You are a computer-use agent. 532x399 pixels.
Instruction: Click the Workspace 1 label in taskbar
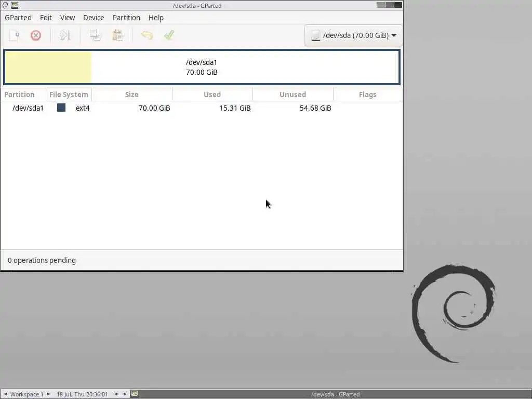[x=27, y=394]
